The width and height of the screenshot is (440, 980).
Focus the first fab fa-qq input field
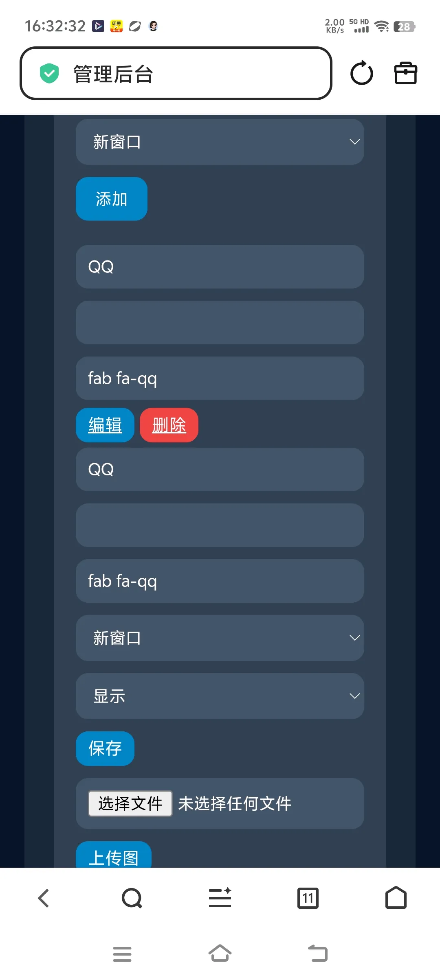coord(220,378)
